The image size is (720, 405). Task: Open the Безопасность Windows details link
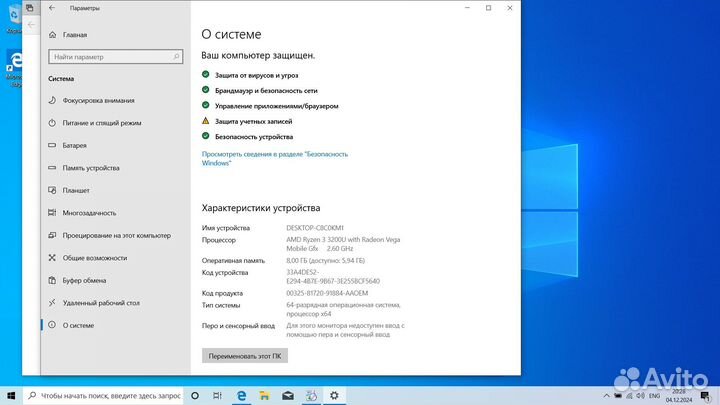pyautogui.click(x=275, y=158)
